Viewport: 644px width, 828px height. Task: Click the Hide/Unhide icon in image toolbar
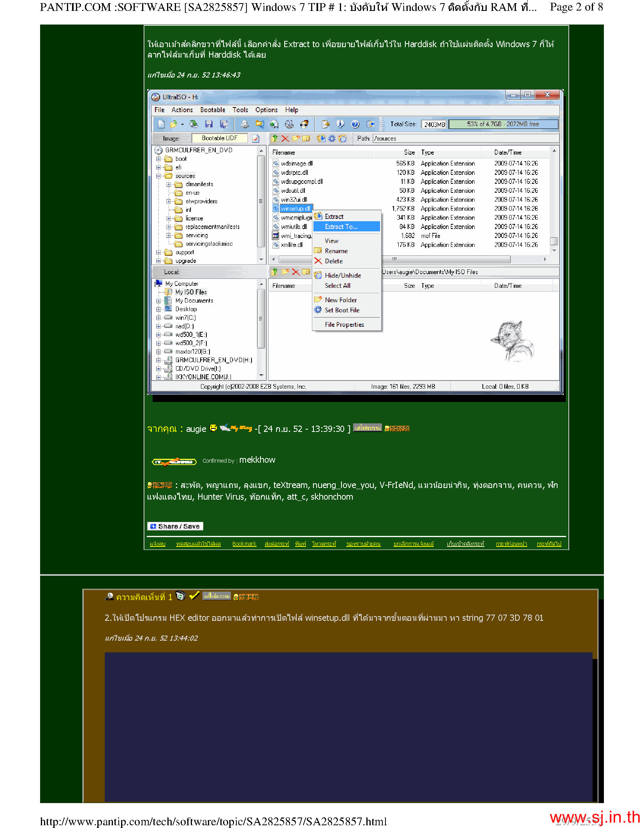click(342, 138)
